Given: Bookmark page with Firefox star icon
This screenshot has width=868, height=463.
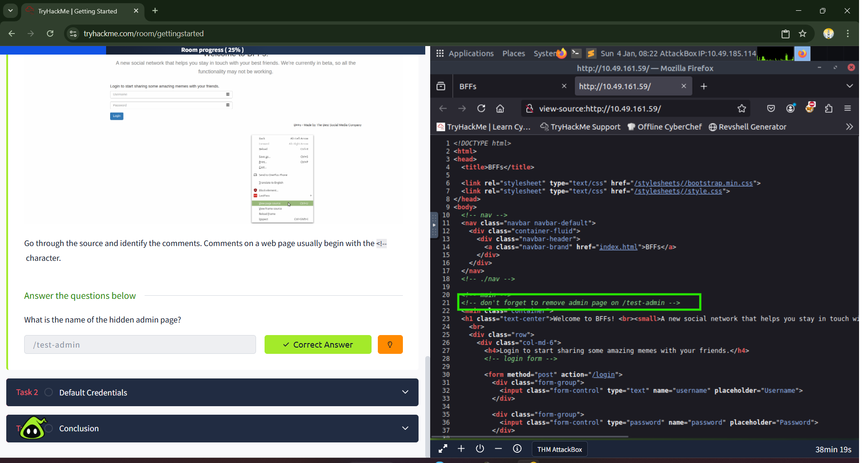Looking at the screenshot, I should point(742,109).
